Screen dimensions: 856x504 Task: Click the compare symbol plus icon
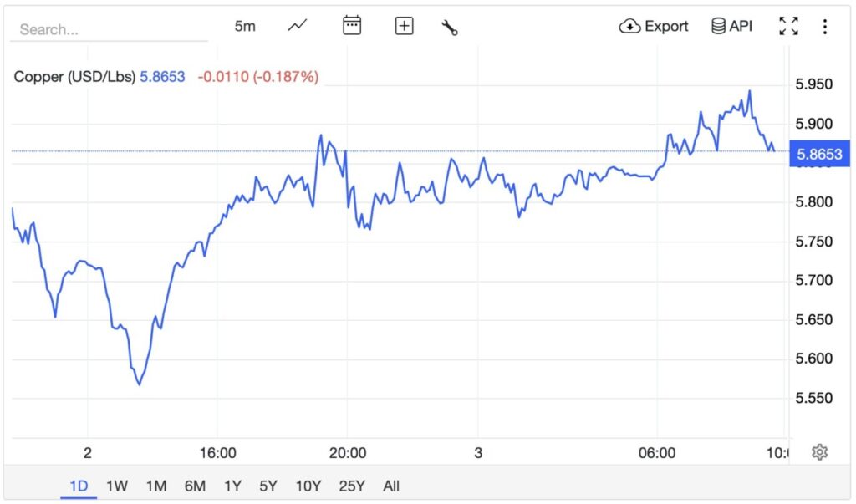[x=404, y=26]
